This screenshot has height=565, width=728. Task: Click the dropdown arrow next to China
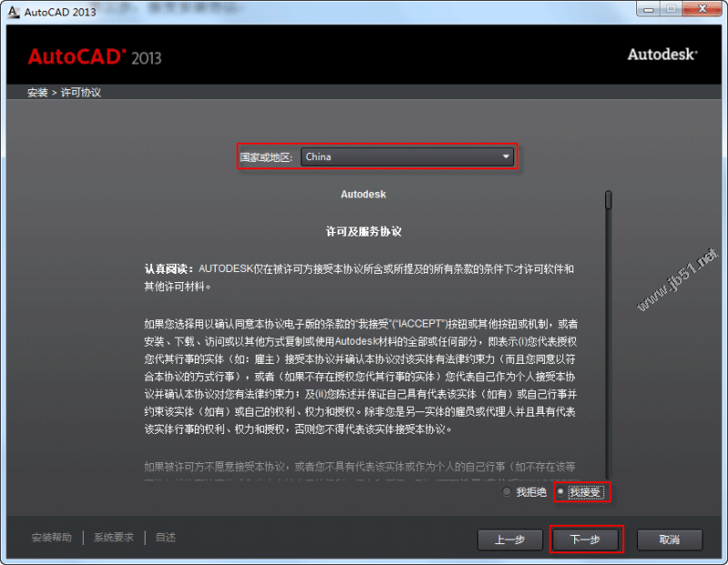coord(506,156)
